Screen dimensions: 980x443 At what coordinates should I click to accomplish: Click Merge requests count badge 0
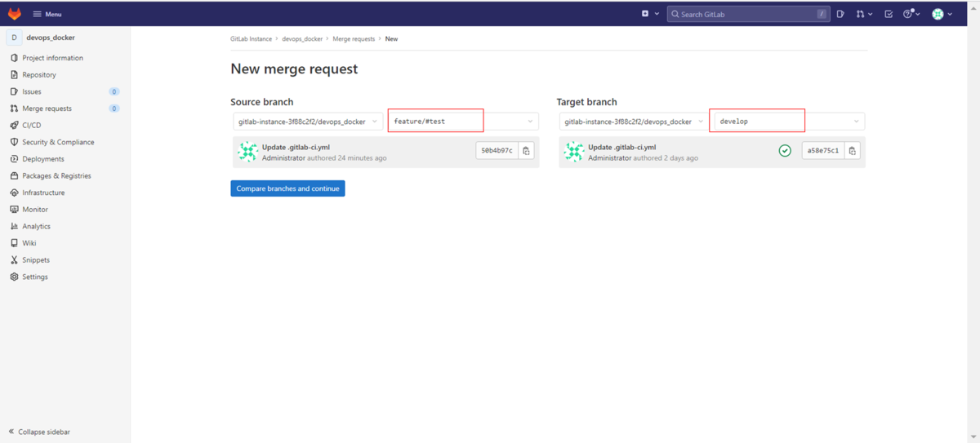[x=114, y=109]
